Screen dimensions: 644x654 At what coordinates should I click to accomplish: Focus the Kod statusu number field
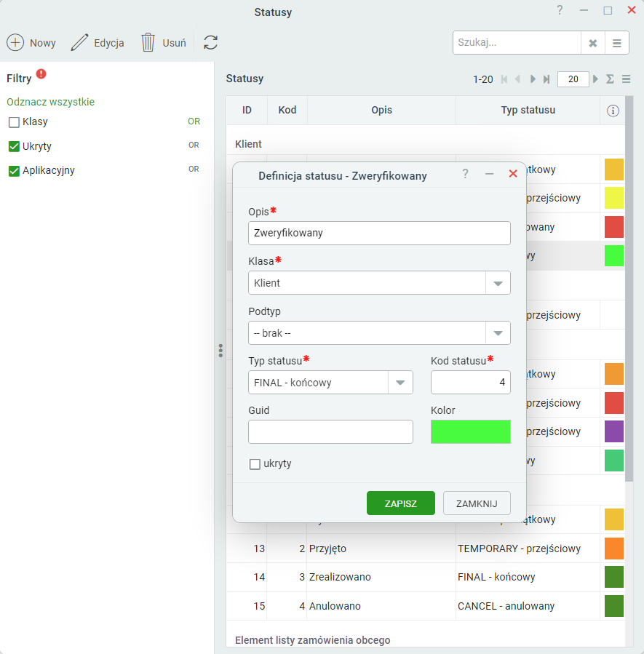471,383
